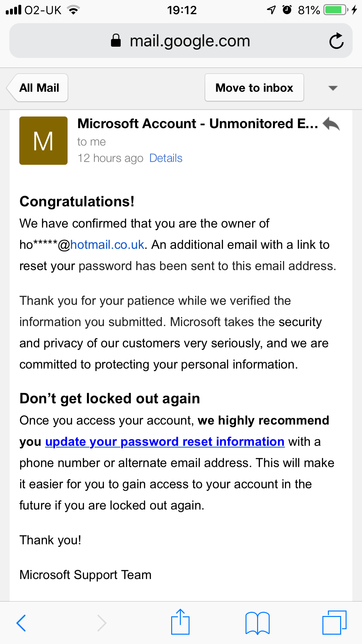Open the Safari tabs overview icon
Image resolution: width=362 pixels, height=644 pixels.
(334, 622)
